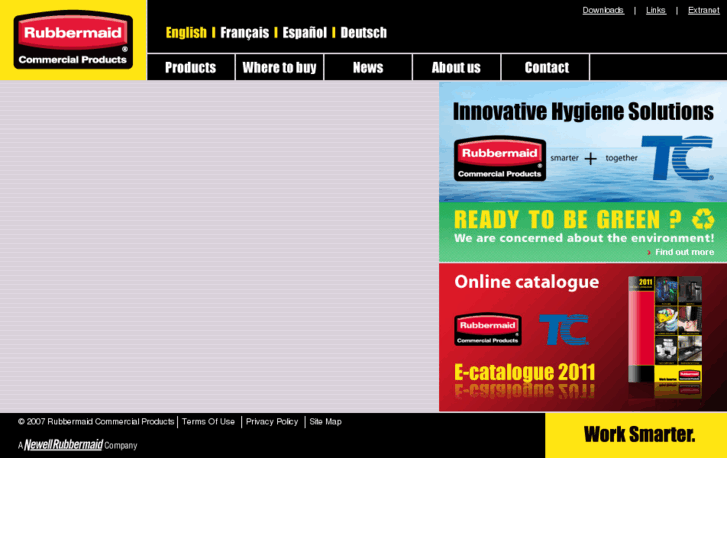Open the Privacy Policy page
The height and width of the screenshot is (545, 727).
[x=272, y=422]
